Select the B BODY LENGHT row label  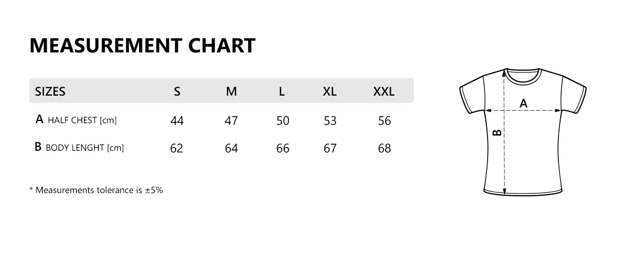(79, 147)
